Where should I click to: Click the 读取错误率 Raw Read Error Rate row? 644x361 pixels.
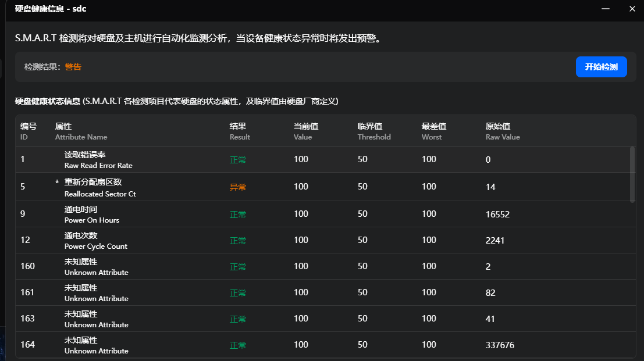326,160
